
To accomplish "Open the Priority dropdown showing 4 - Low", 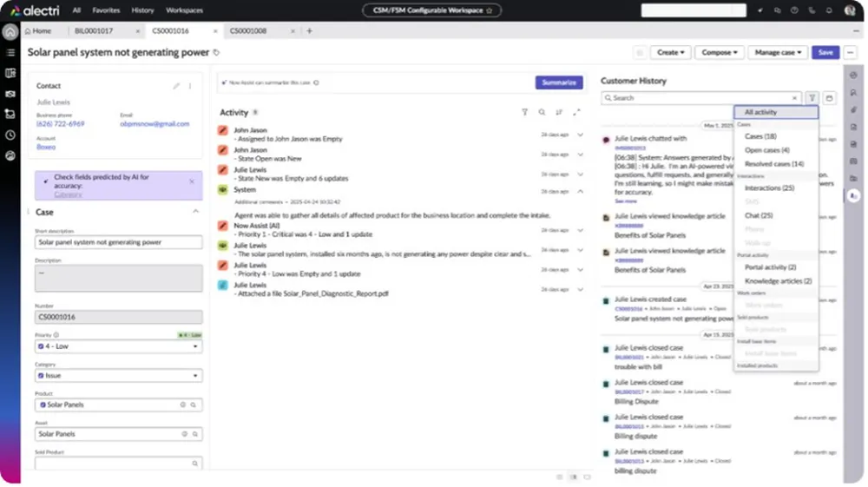I will [x=119, y=346].
